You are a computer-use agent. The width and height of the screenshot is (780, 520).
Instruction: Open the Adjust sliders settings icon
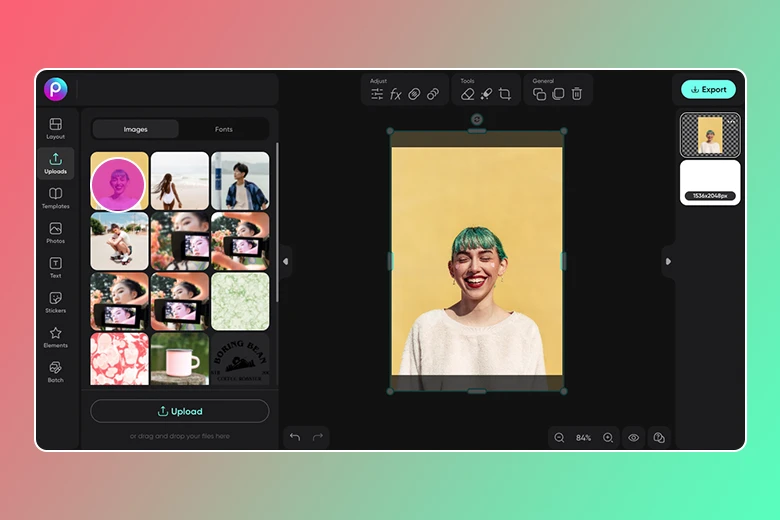[x=377, y=94]
